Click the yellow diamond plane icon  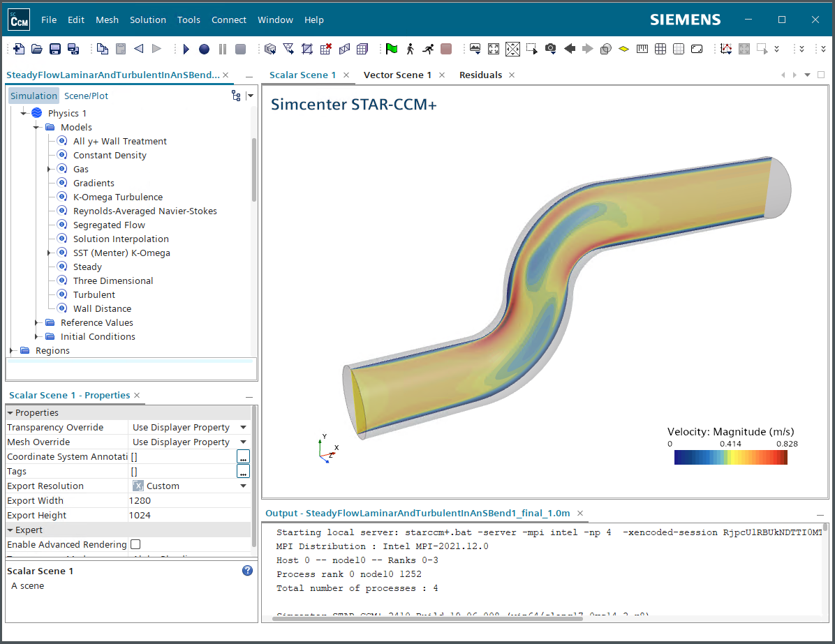[x=623, y=49]
